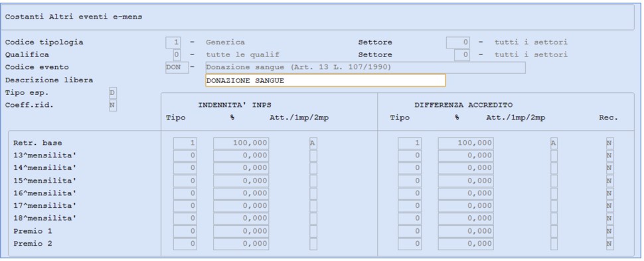Viewport: 644px width, 261px height.
Task: Click Premio 1 Indennita' INPS percentage field
Action: tap(241, 231)
